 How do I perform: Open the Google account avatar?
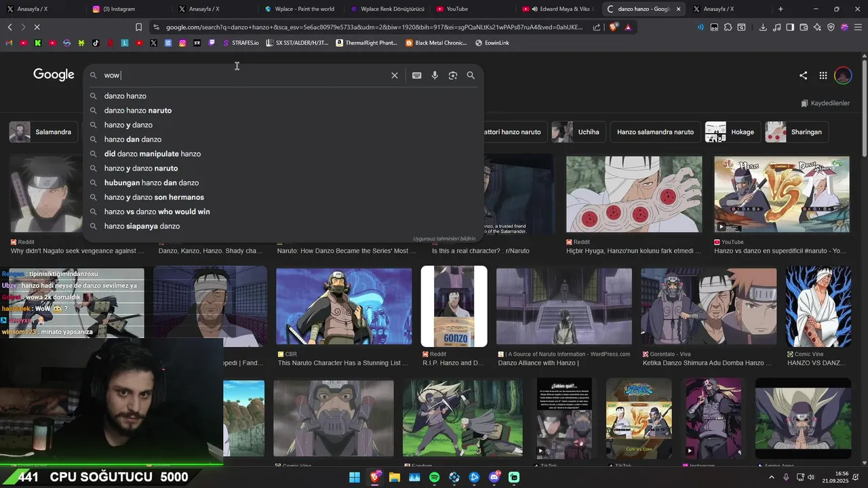click(x=843, y=75)
